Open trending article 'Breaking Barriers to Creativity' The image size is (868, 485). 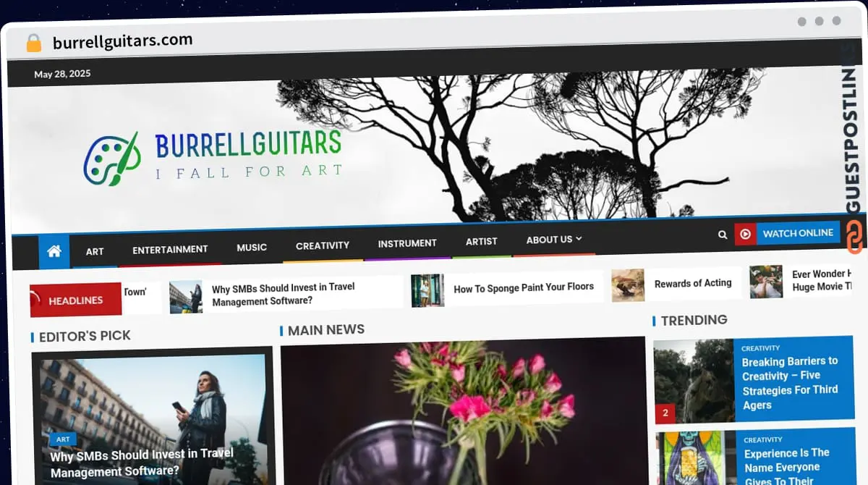[790, 383]
